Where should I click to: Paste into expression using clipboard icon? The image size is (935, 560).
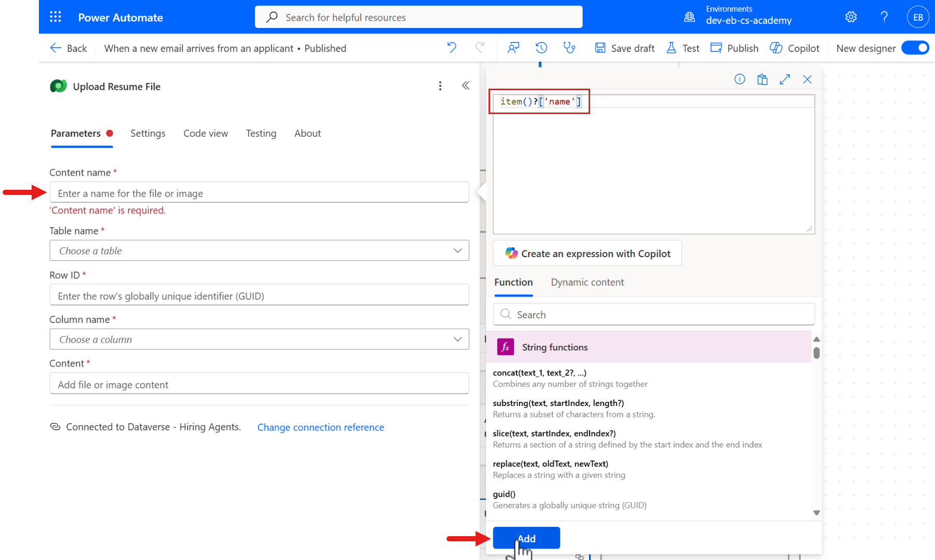point(762,79)
